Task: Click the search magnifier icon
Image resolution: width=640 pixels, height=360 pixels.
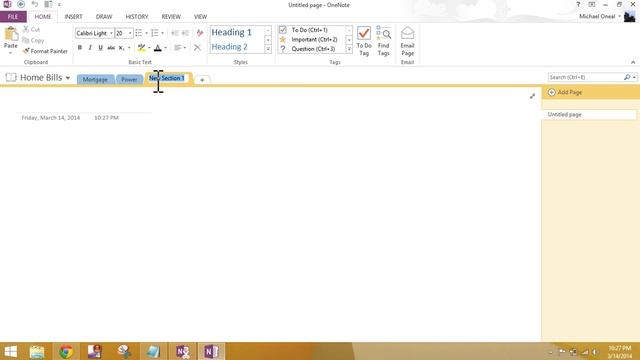Action: tap(627, 77)
